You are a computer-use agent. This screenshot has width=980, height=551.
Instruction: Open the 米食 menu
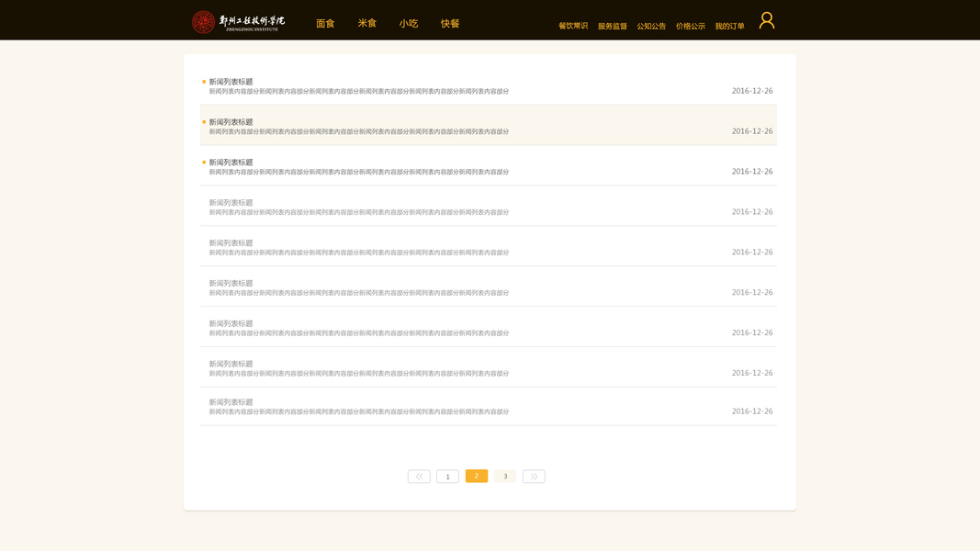pyautogui.click(x=366, y=23)
